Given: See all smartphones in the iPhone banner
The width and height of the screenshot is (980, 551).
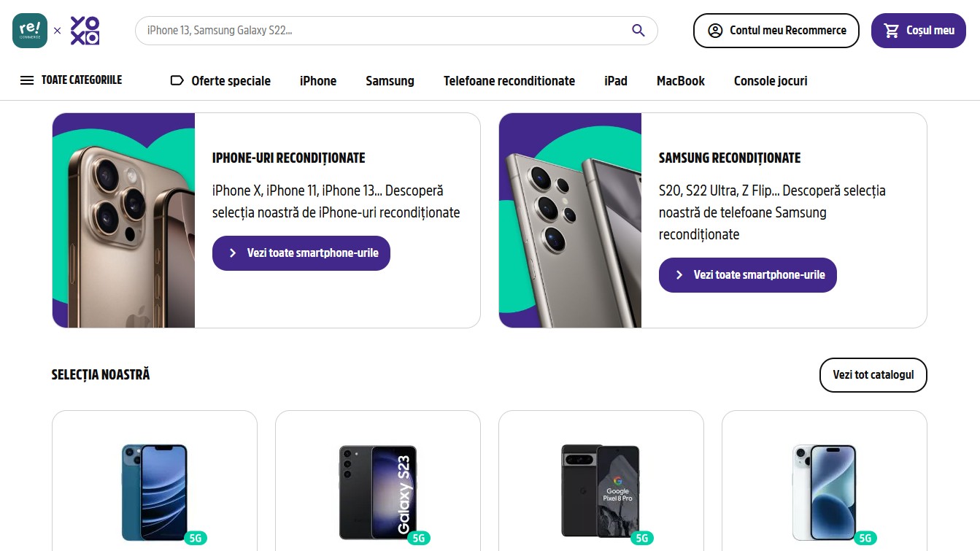Looking at the screenshot, I should pos(301,253).
